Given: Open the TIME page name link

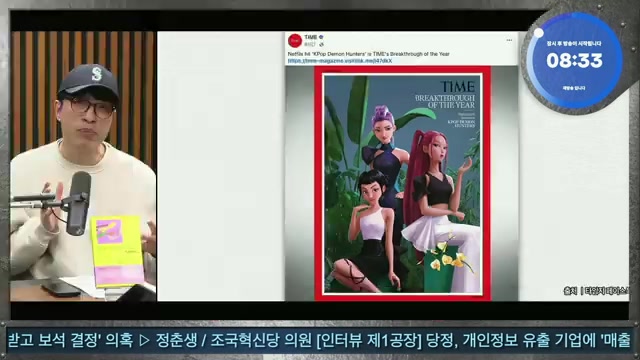Looking at the screenshot, I should (311, 37).
